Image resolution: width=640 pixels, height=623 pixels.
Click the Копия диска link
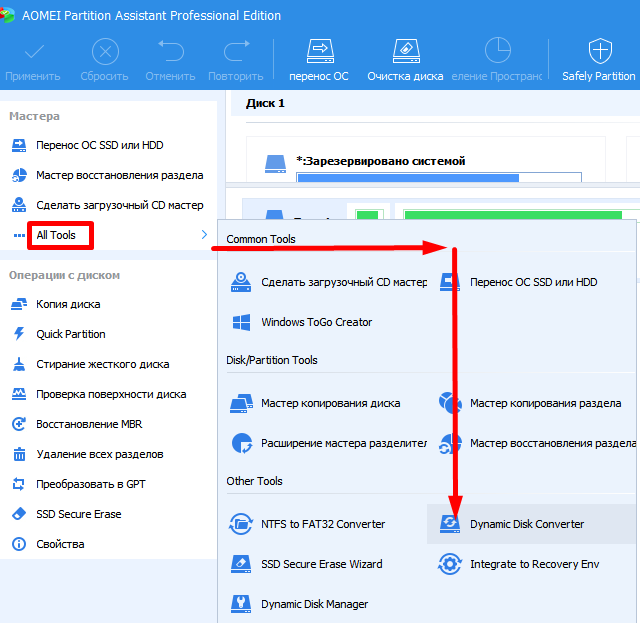(68, 304)
